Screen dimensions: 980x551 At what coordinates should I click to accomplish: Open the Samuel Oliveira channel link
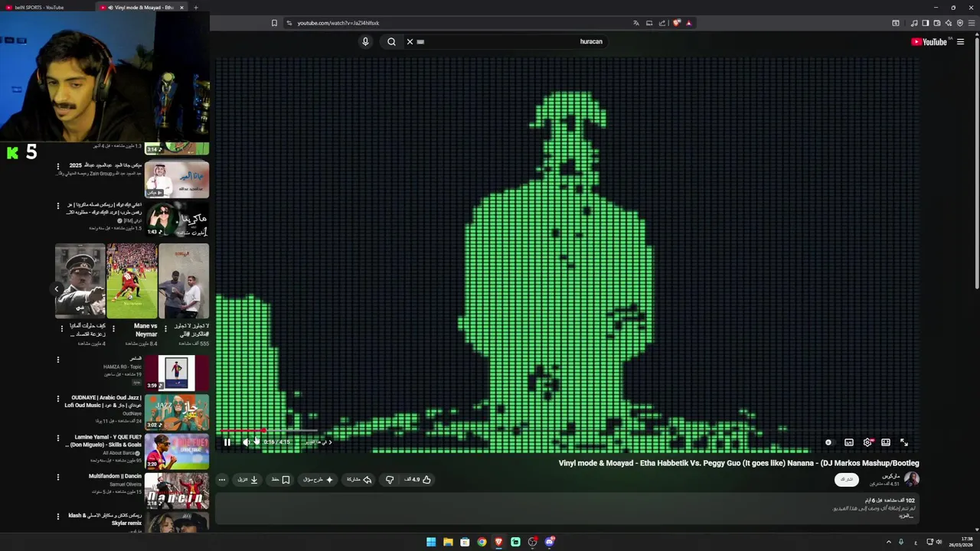126,484
